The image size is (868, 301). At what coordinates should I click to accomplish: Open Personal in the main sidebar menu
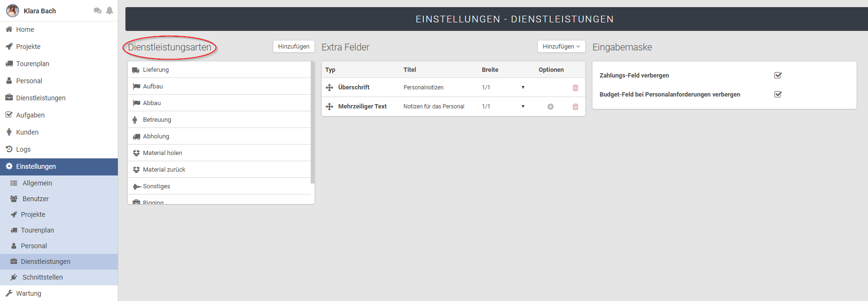pyautogui.click(x=59, y=81)
